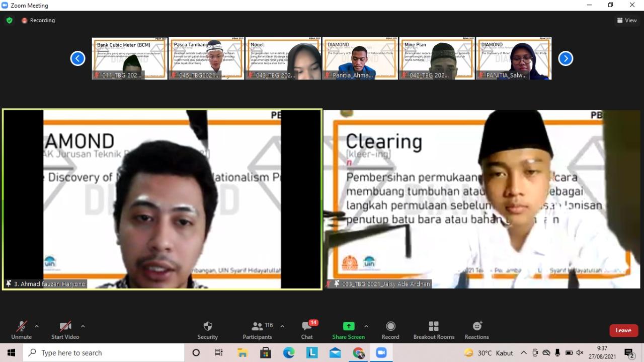Select 042_TBG Mine Plan thumbnail
This screenshot has width=644, height=362.
pyautogui.click(x=437, y=58)
